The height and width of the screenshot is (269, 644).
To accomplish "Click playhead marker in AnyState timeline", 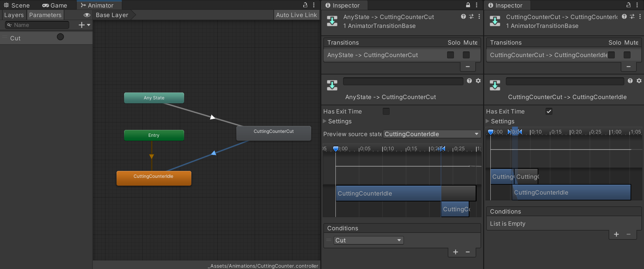I will [x=336, y=149].
